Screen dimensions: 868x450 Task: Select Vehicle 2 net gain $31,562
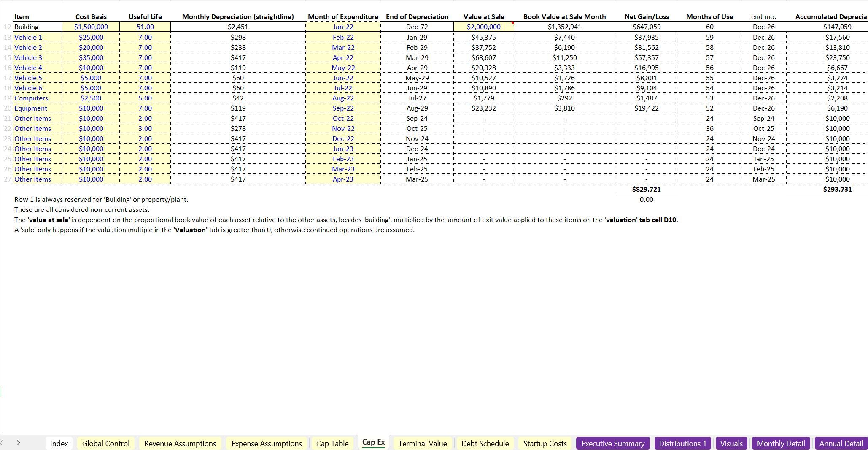[x=646, y=47]
